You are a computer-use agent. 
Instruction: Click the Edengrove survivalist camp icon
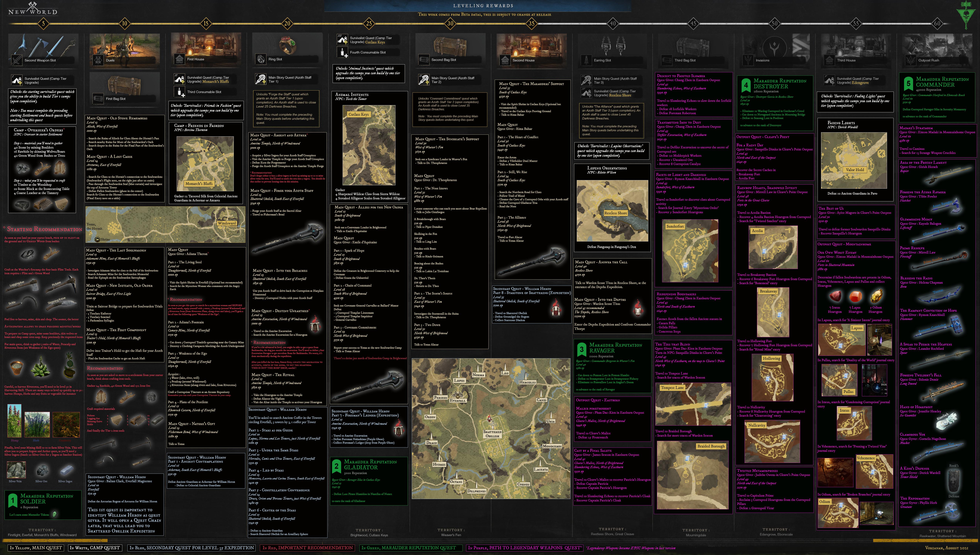pos(829,80)
